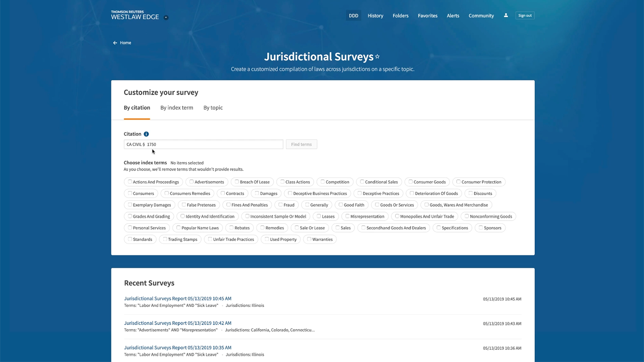Add Jurisdictional Surveys to favorites star
Viewport: 644px width, 362px height.
[x=377, y=57]
